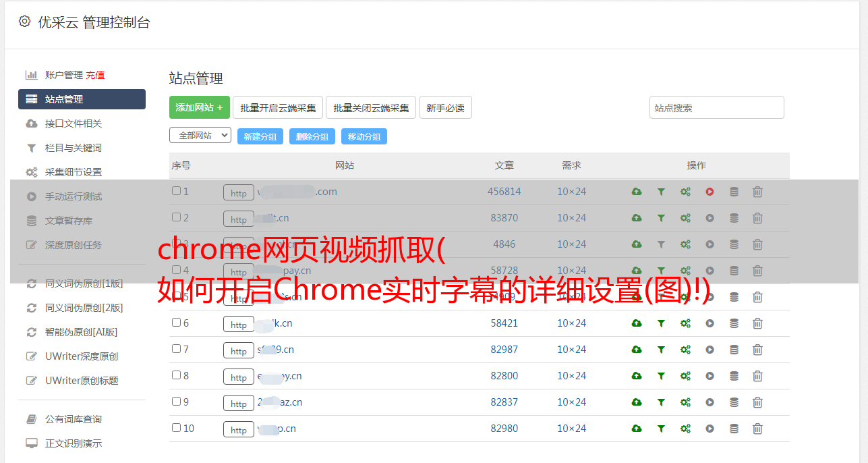Click the gear icon beside 优采云 管理控制台
Image resolution: width=868 pixels, height=463 pixels.
tap(24, 22)
